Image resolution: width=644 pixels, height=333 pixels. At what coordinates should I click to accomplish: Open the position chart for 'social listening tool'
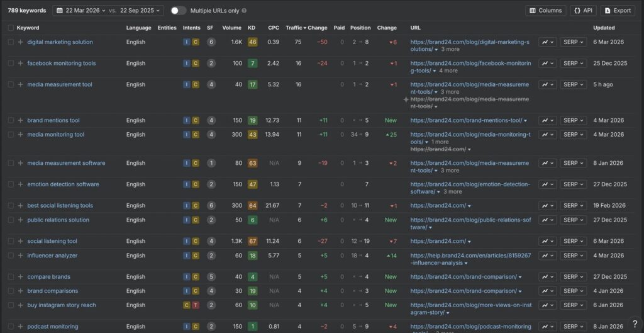click(547, 241)
